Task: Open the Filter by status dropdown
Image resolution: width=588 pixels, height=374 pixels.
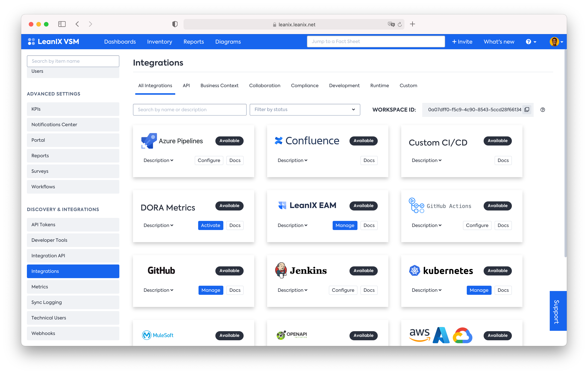Action: [305, 110]
